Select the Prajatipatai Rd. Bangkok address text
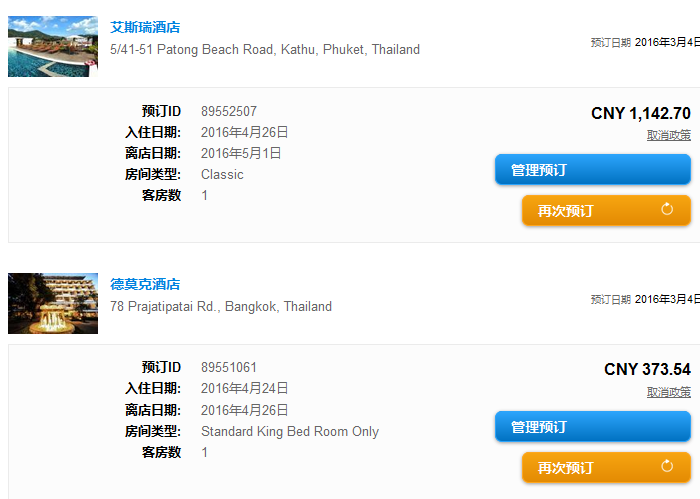The image size is (700, 499). (x=221, y=306)
